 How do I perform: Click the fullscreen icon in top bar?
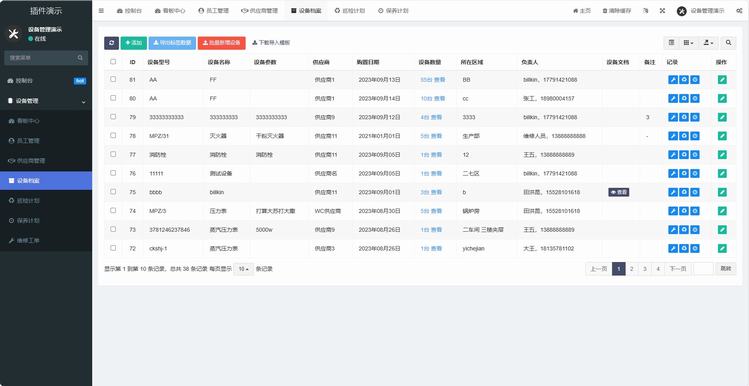point(662,11)
